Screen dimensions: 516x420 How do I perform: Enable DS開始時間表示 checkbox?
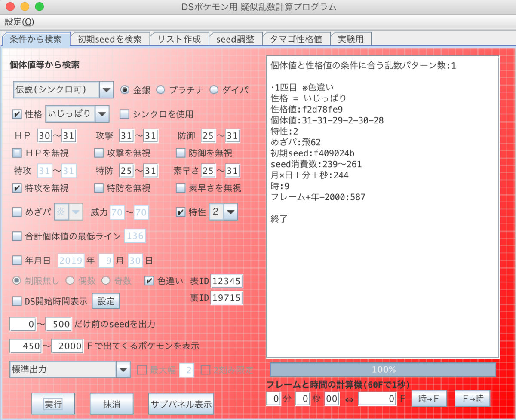point(17,301)
